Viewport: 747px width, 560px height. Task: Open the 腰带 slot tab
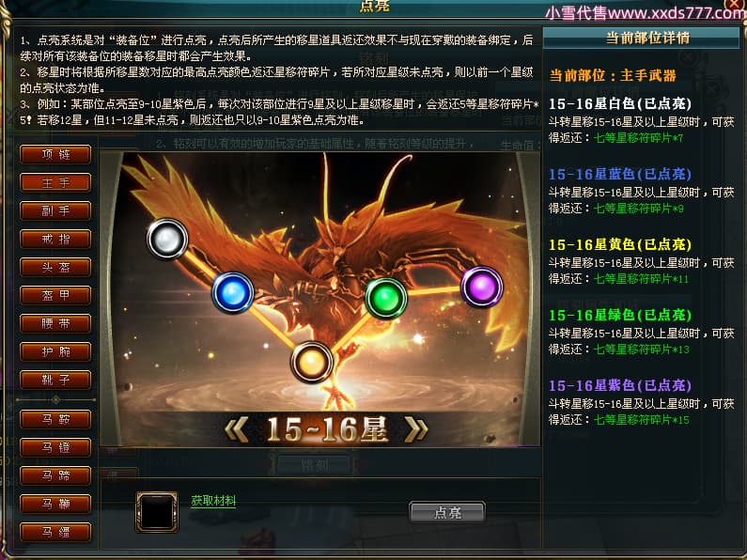coord(55,323)
